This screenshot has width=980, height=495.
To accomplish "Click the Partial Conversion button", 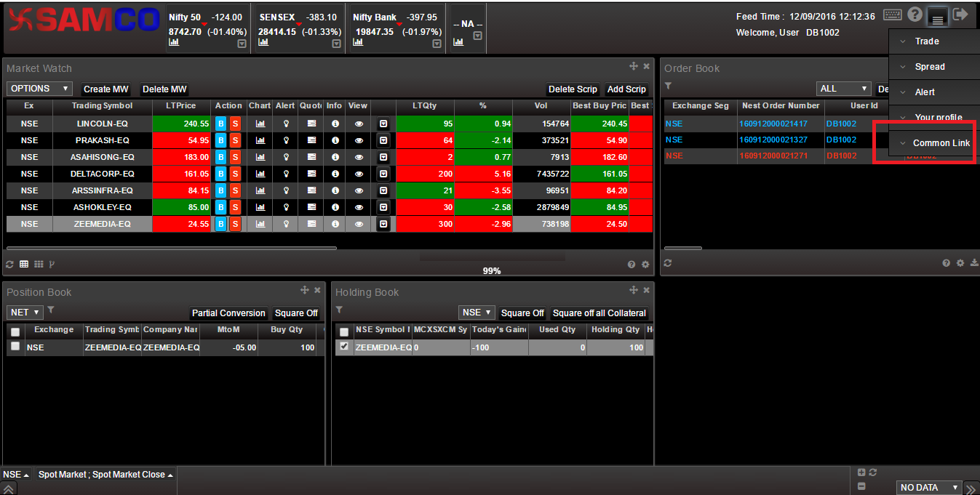I will coord(228,313).
